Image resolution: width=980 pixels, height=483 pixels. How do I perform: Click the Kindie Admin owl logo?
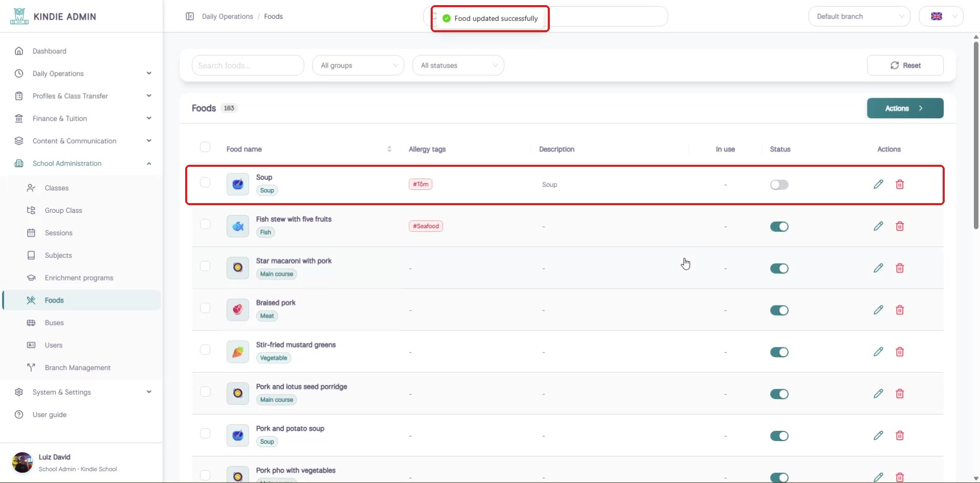coord(19,16)
